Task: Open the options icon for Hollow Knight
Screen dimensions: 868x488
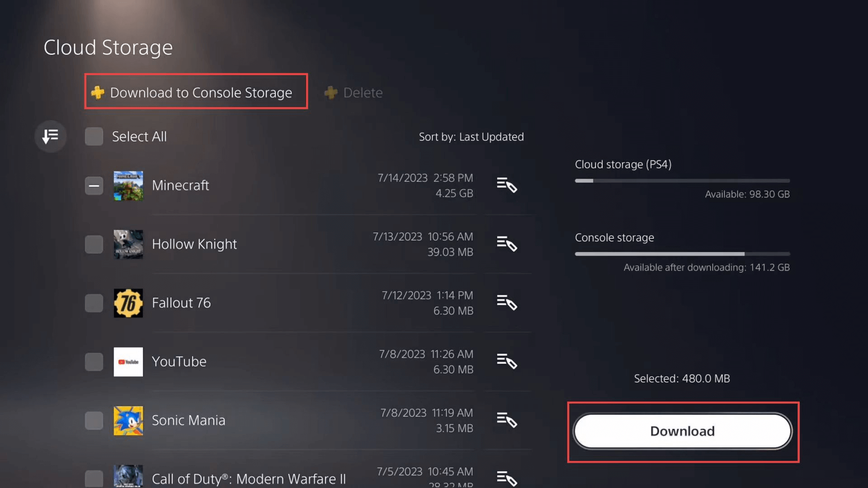Action: tap(506, 244)
